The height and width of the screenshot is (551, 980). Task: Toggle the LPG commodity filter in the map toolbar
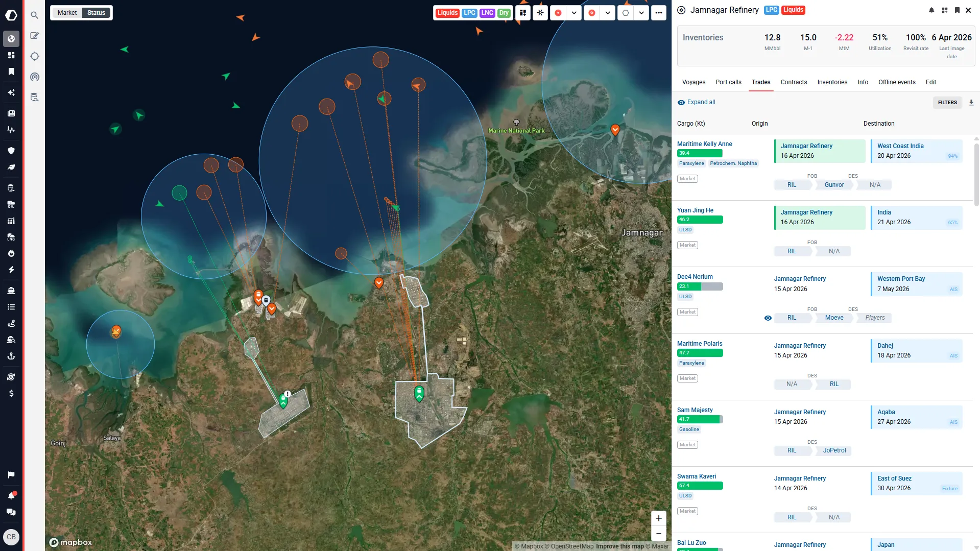coord(469,13)
